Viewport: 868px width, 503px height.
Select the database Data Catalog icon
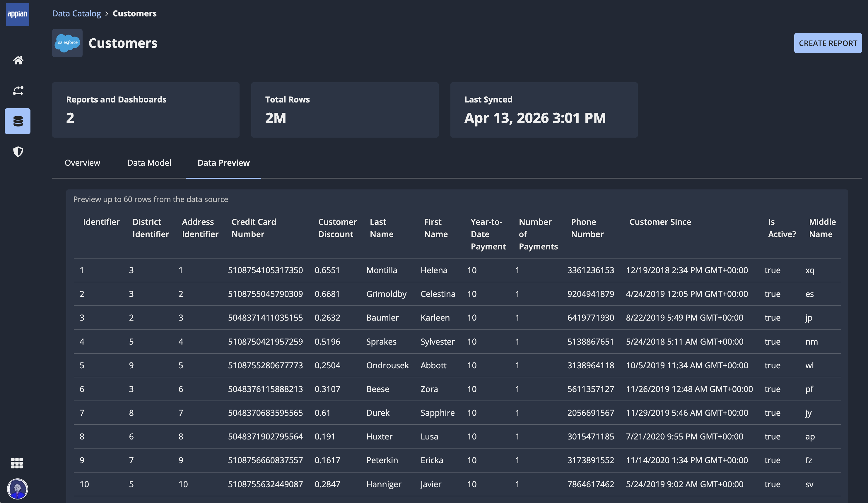tap(18, 121)
